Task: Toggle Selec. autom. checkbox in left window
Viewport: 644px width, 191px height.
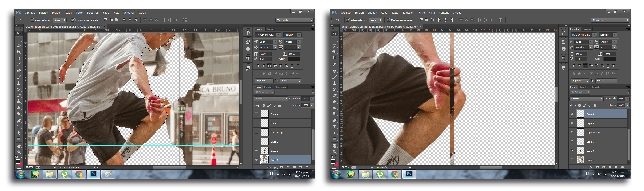Action: [32, 20]
